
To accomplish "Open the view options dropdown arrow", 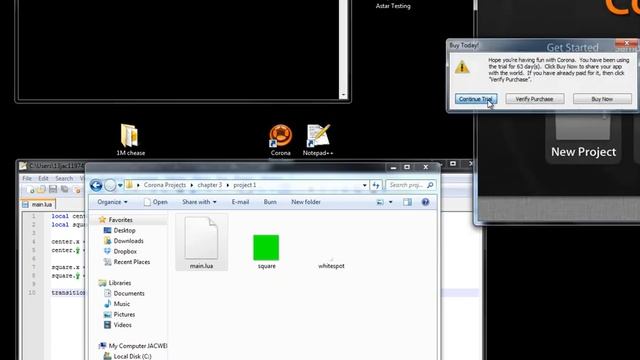I will (391, 202).
